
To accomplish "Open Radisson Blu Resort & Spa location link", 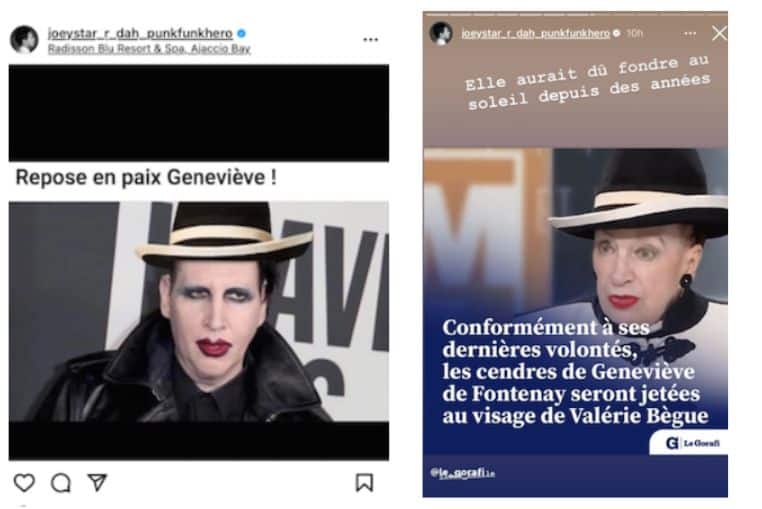I will [x=149, y=49].
